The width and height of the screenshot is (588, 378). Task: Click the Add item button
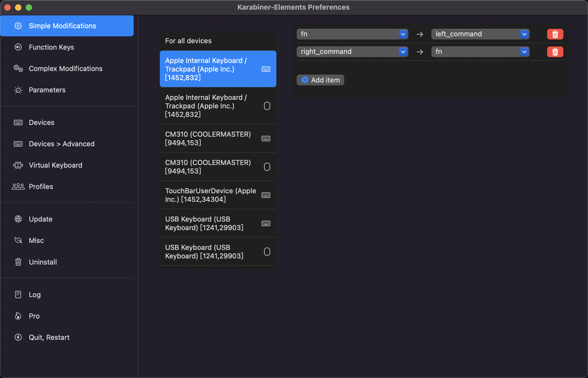coord(320,80)
